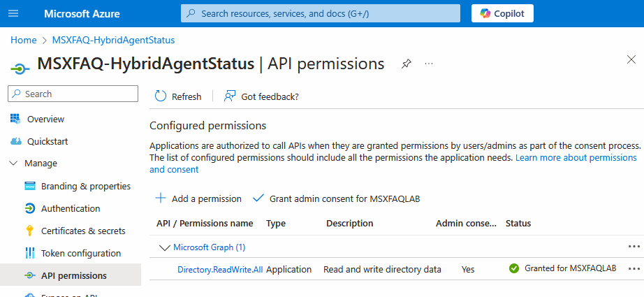Image resolution: width=644 pixels, height=297 pixels.
Task: Open Token configuration
Action: (81, 253)
